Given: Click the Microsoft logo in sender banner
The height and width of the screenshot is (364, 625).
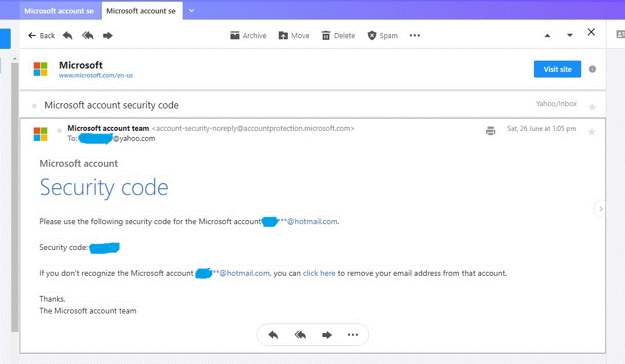Looking at the screenshot, I should (40, 69).
